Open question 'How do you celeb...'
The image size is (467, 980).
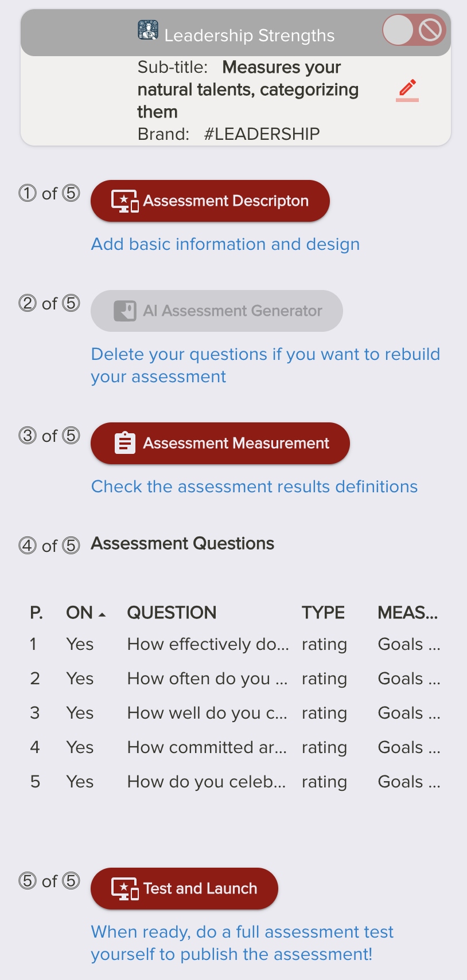[206, 782]
